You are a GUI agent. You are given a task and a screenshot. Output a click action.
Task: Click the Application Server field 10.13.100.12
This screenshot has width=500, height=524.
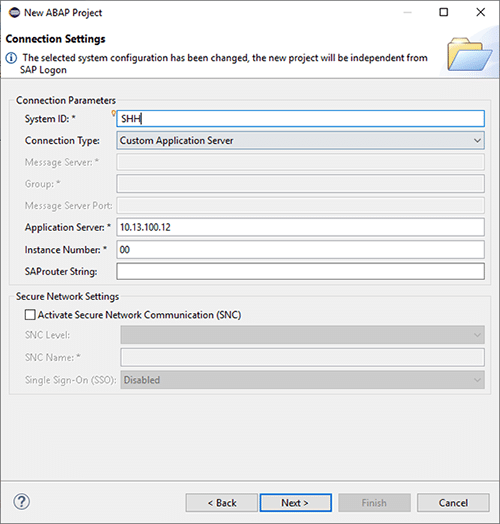click(300, 227)
